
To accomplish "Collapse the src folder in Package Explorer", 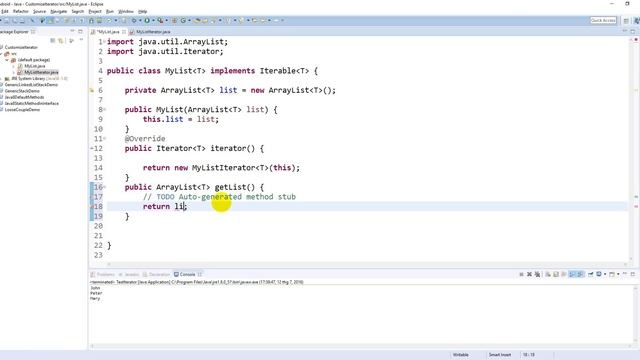I will 2,53.
